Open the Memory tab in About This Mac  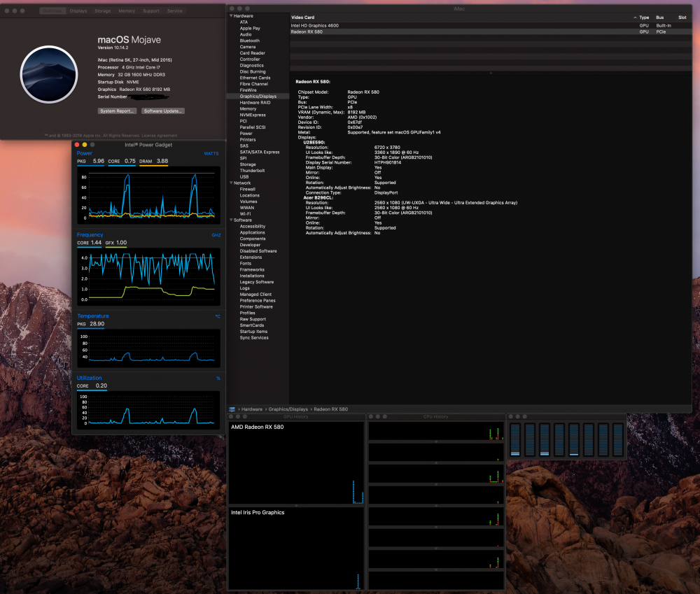click(127, 10)
